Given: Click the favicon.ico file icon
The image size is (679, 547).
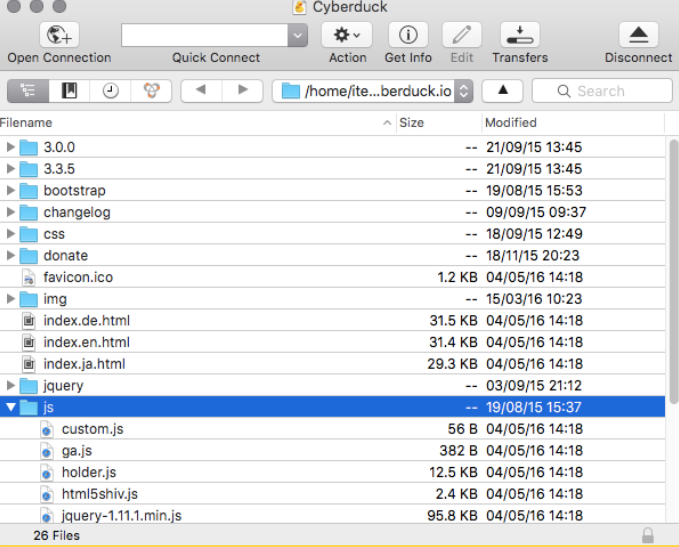Looking at the screenshot, I should [x=29, y=277].
